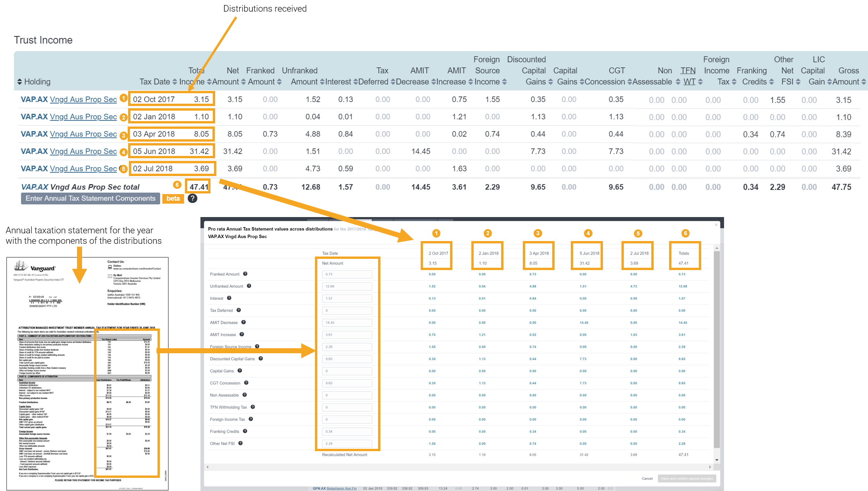Open help for the Interest field
This screenshot has height=491, width=868.
pyautogui.click(x=228, y=298)
